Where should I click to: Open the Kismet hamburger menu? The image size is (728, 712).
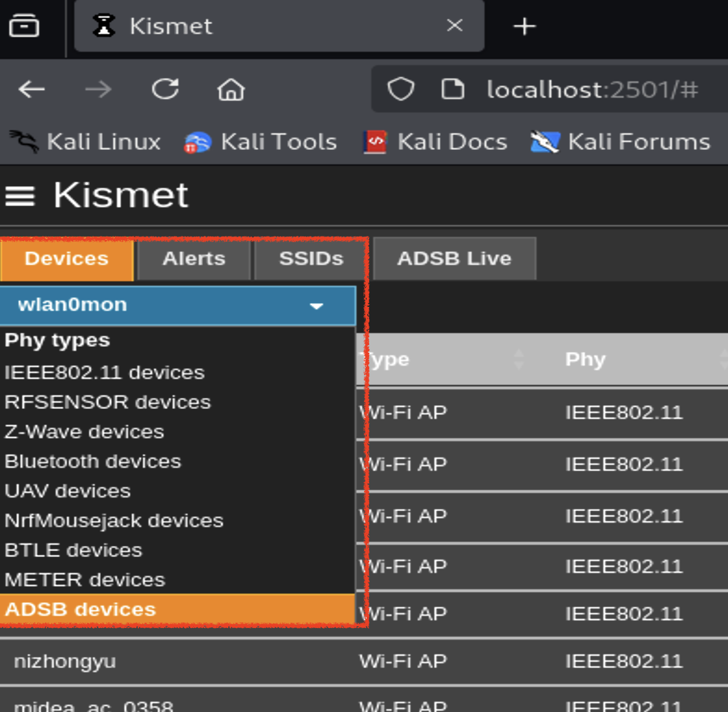pyautogui.click(x=19, y=195)
